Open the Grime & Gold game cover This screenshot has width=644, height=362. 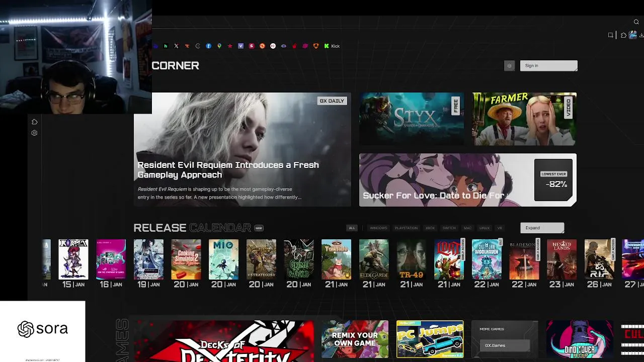(x=299, y=259)
